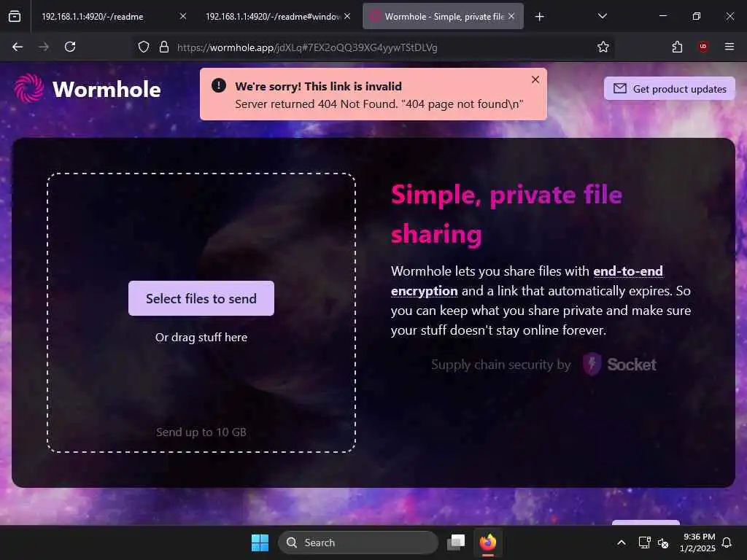Viewport: 747px width, 560px height.
Task: Click the dashed file drop zone area
Action: [201, 312]
